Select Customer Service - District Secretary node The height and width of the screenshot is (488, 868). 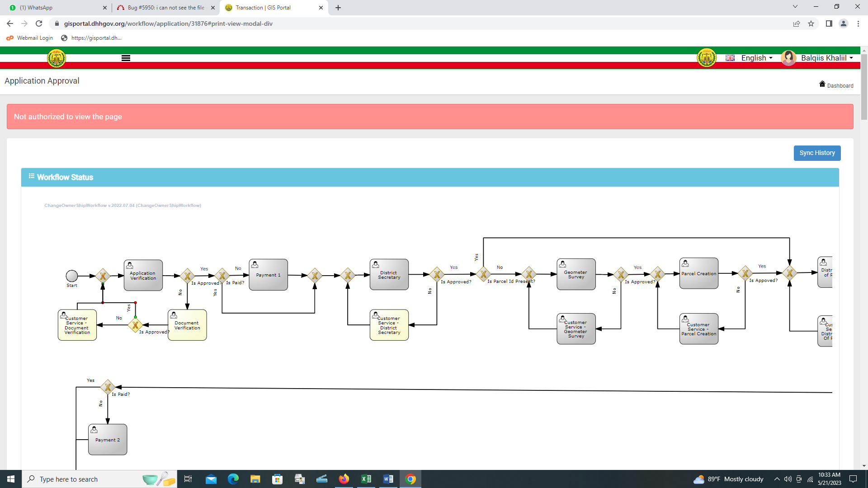tap(389, 325)
